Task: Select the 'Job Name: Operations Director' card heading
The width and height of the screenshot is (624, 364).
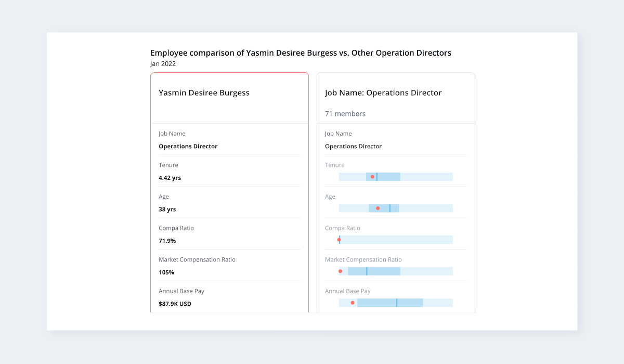Action: [x=383, y=93]
